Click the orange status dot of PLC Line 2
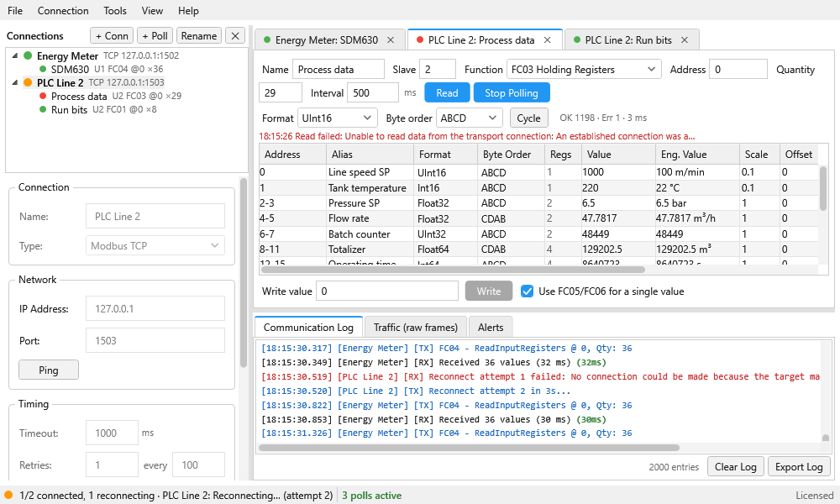Screen dimensions: 840x504 click(x=28, y=82)
